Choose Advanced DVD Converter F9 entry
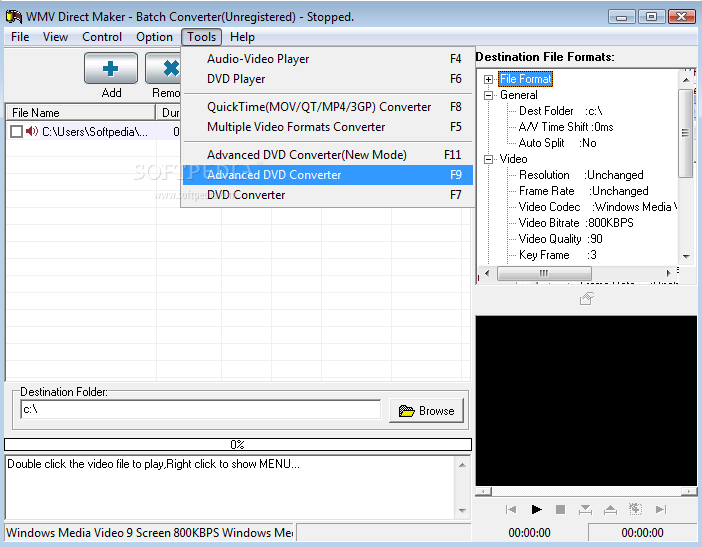Viewport: 702px width, 547px height. click(328, 175)
